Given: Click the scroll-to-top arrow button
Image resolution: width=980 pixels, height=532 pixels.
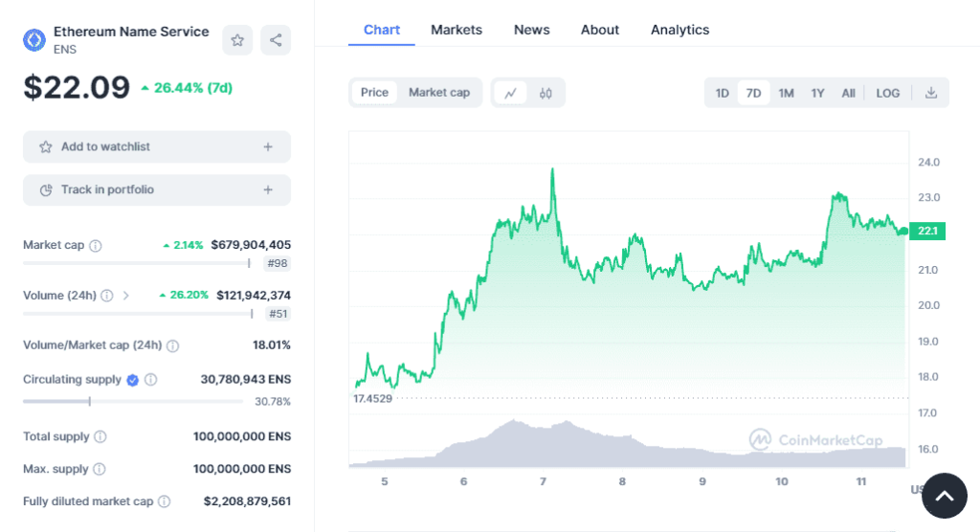Looking at the screenshot, I should point(945,496).
